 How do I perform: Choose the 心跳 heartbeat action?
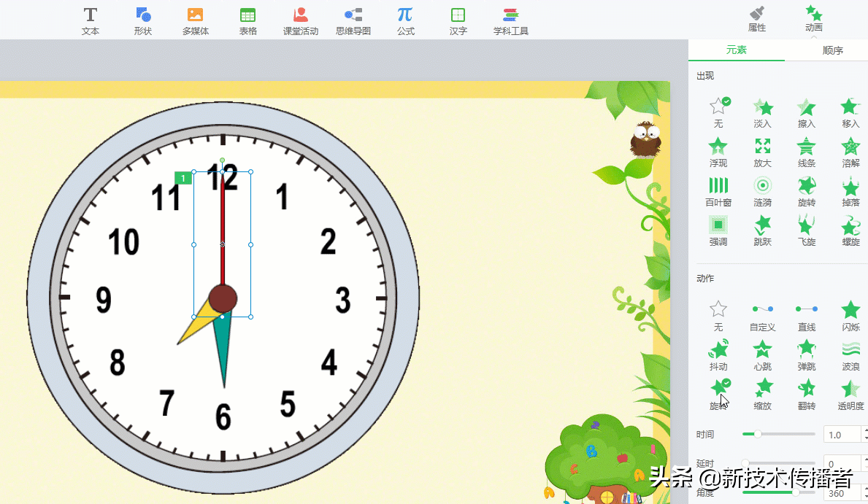tap(762, 354)
